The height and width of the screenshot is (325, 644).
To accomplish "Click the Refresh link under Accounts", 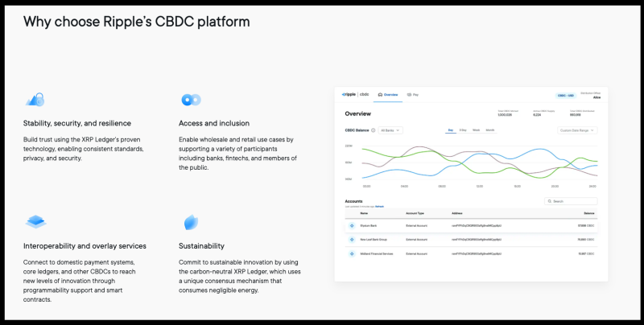I will (379, 207).
